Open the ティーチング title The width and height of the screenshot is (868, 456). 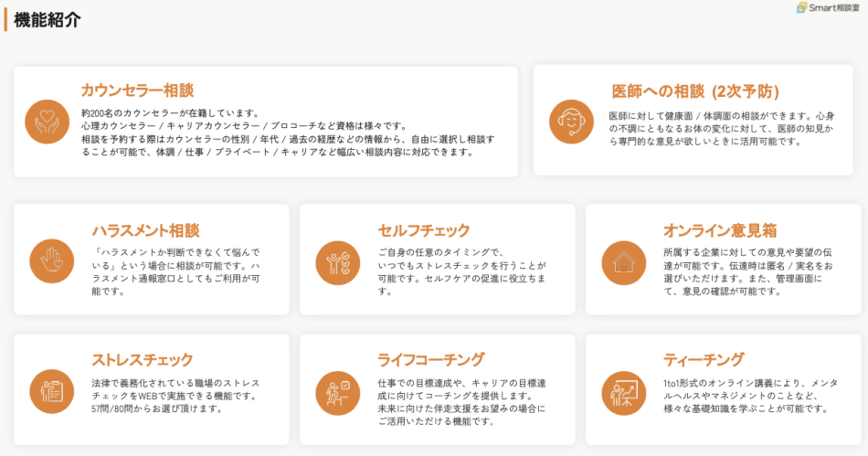click(704, 360)
